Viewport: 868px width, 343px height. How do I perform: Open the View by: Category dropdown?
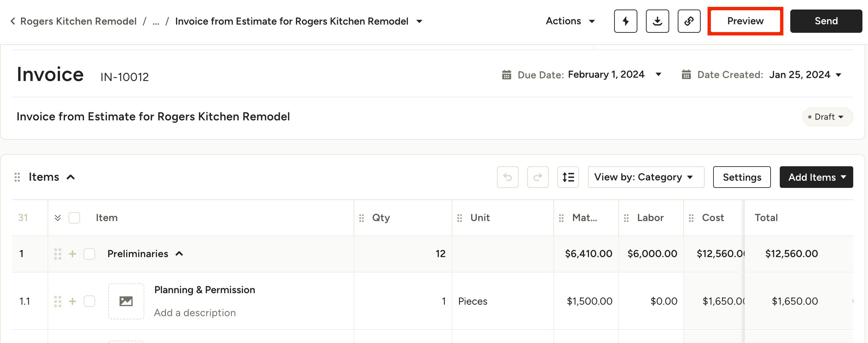pos(646,177)
